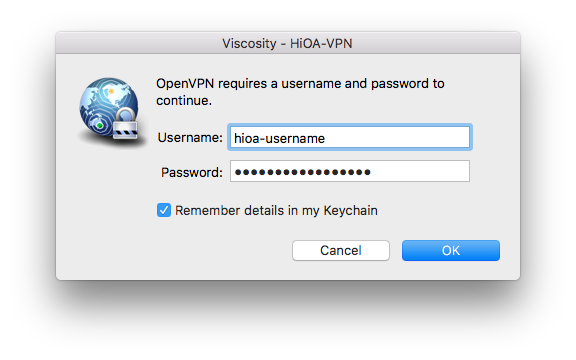This screenshot has width=576, height=360.
Task: Click the word 'continue.' in the message
Action: pos(184,101)
